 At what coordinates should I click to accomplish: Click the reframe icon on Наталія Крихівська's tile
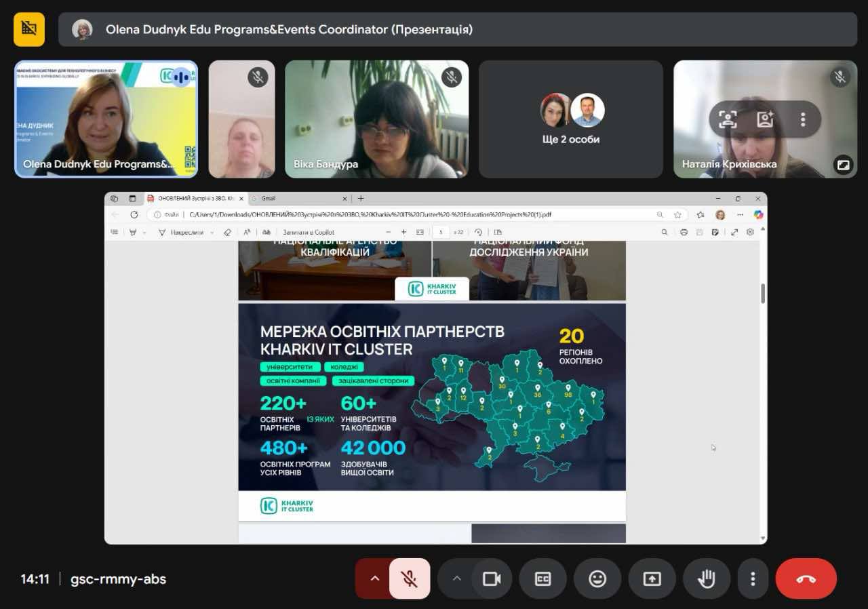tap(728, 120)
